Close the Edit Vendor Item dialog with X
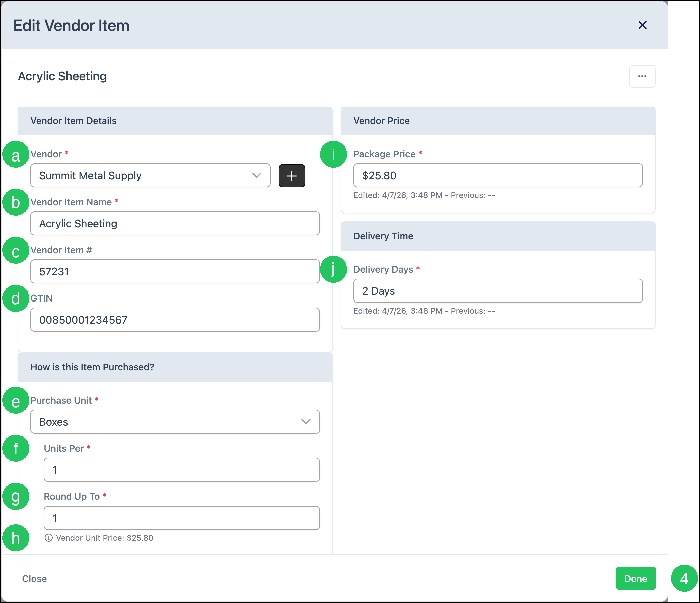 click(642, 25)
